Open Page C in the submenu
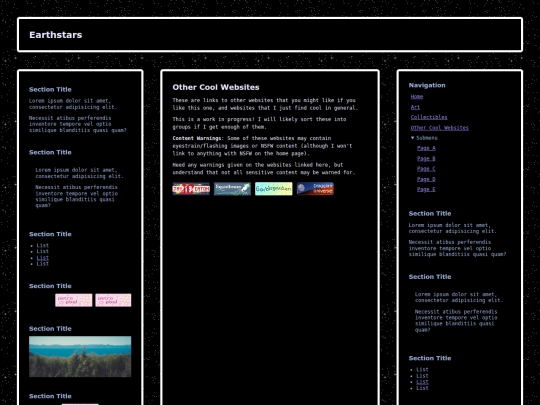 [426, 169]
